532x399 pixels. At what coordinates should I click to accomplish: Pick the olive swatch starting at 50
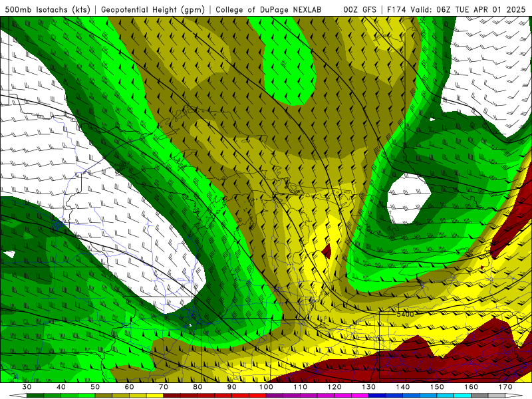click(104, 396)
